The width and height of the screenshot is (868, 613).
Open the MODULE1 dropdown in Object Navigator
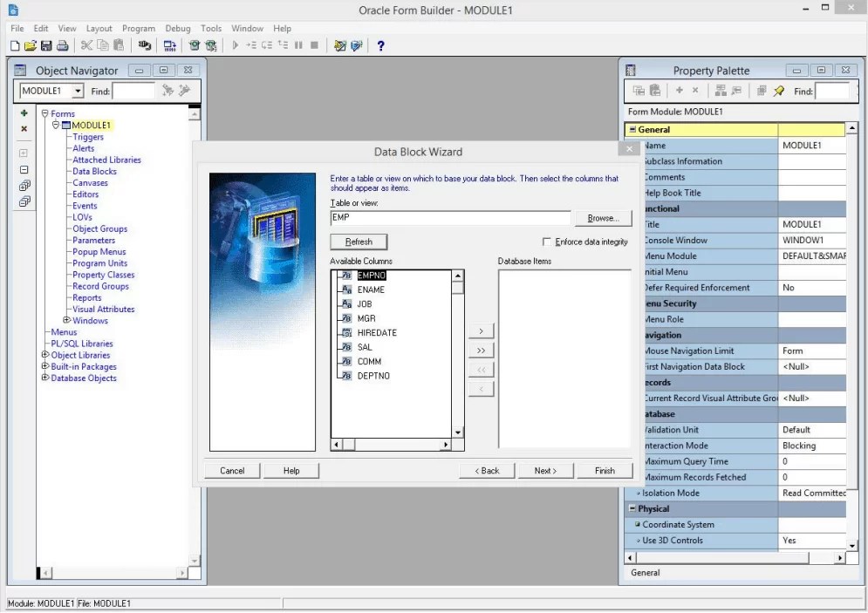coord(78,91)
